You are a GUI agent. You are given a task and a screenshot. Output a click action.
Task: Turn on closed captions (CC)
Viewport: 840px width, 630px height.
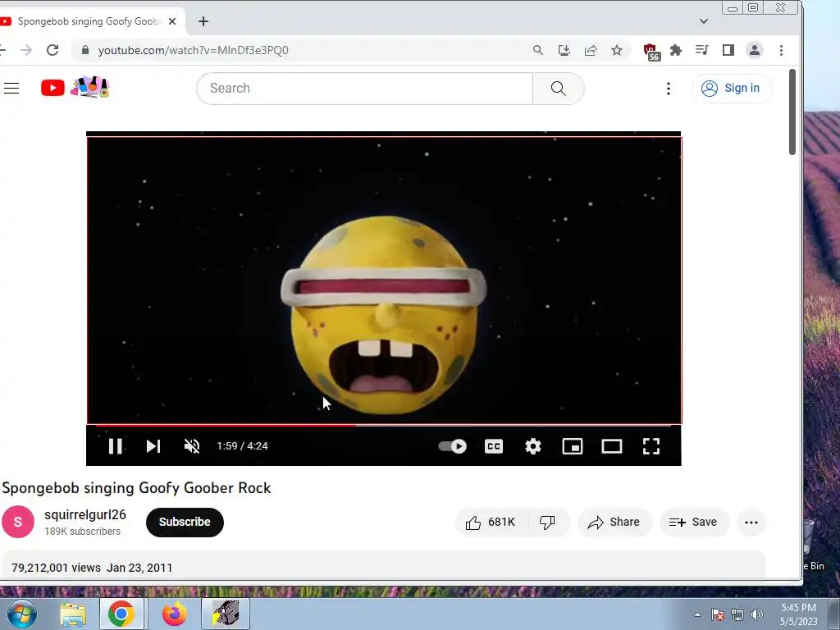(x=493, y=446)
